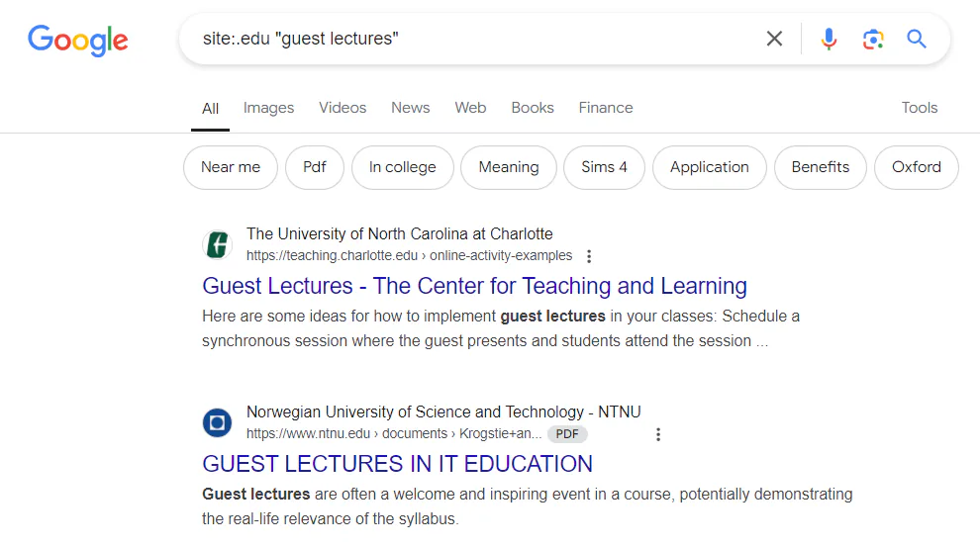
Task: Click the teaching.charlotte.edu URL breadcrumb
Action: pos(409,255)
